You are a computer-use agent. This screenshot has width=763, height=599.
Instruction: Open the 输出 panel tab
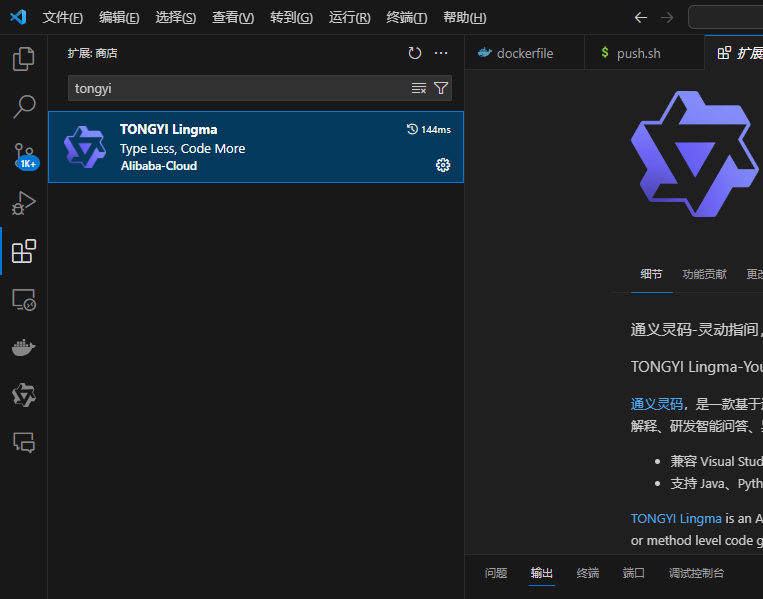click(x=542, y=573)
